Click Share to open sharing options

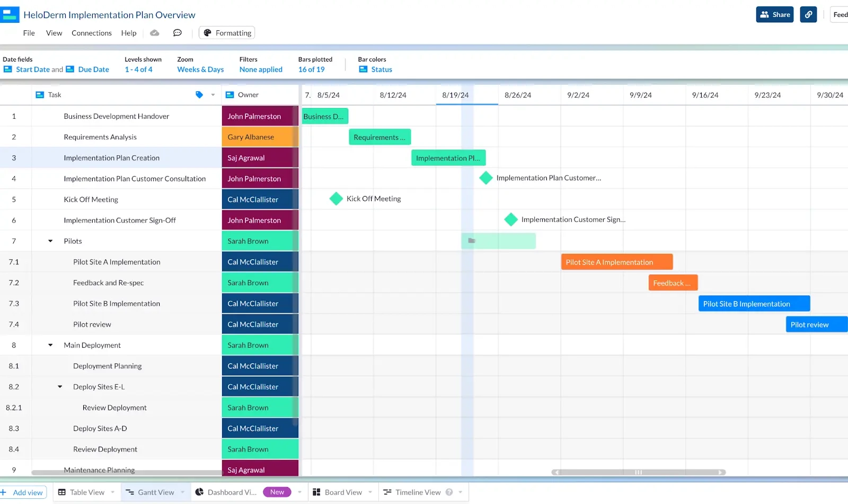tap(775, 14)
